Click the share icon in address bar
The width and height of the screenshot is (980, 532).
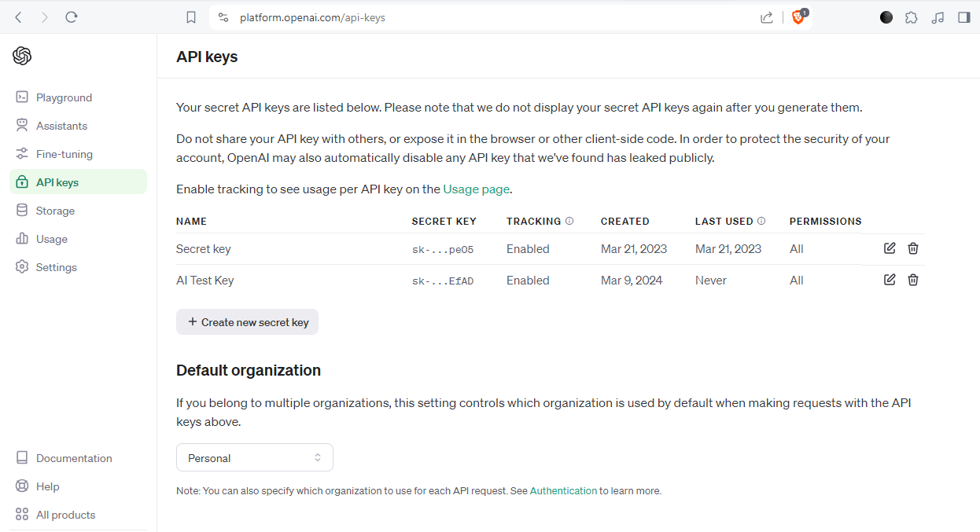pos(767,17)
